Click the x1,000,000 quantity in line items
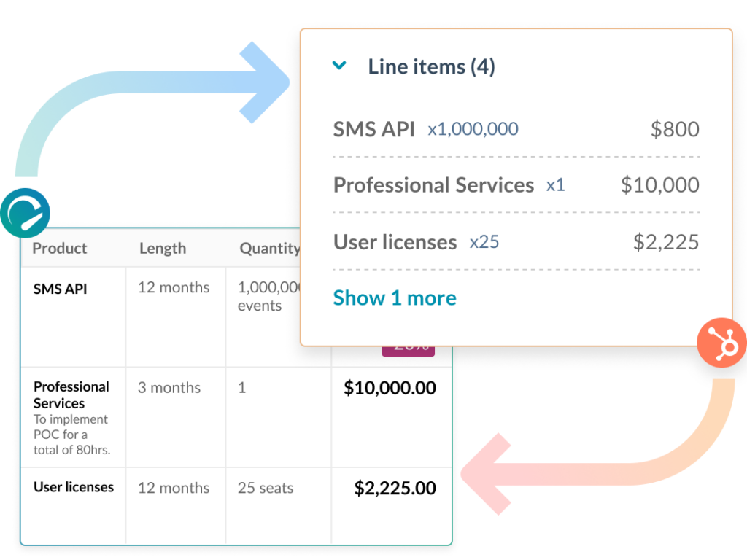This screenshot has width=747, height=560. point(473,129)
